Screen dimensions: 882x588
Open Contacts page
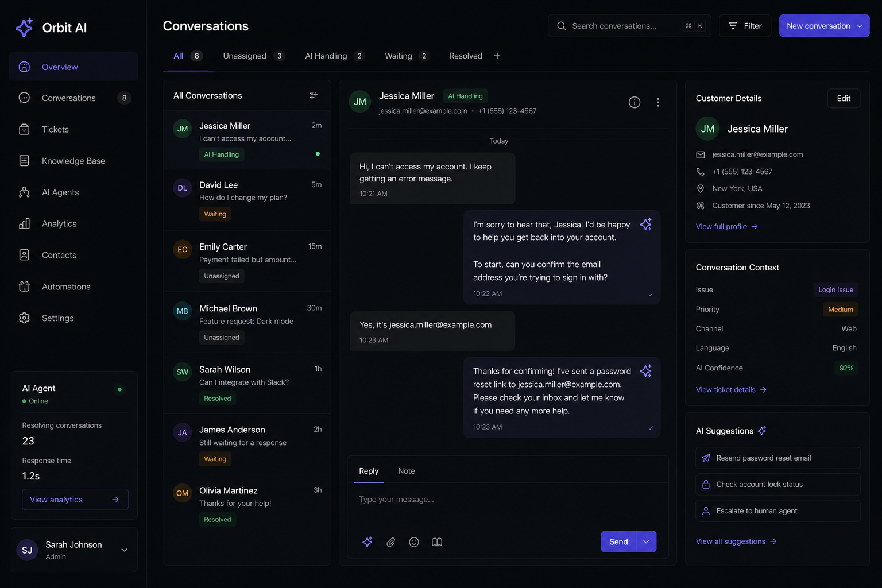(x=73, y=255)
